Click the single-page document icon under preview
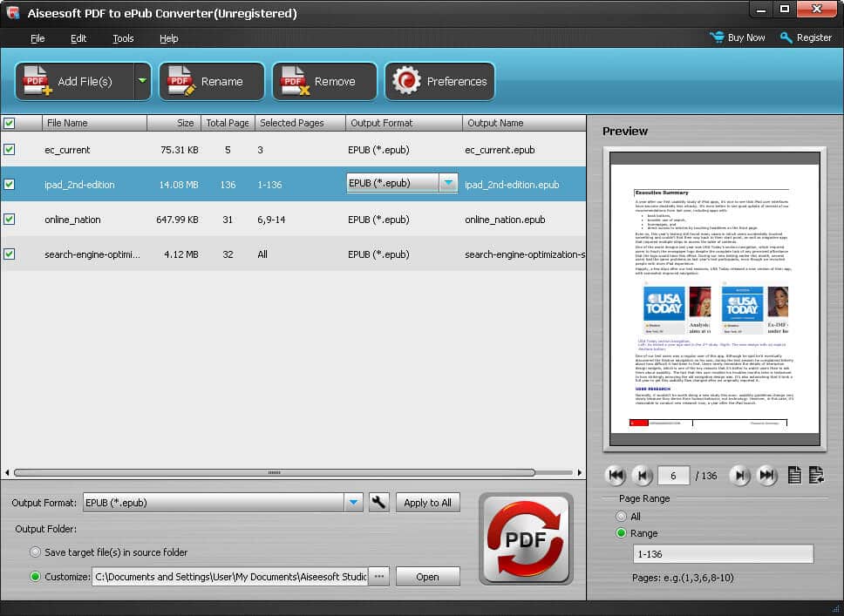The image size is (844, 616). tap(794, 475)
